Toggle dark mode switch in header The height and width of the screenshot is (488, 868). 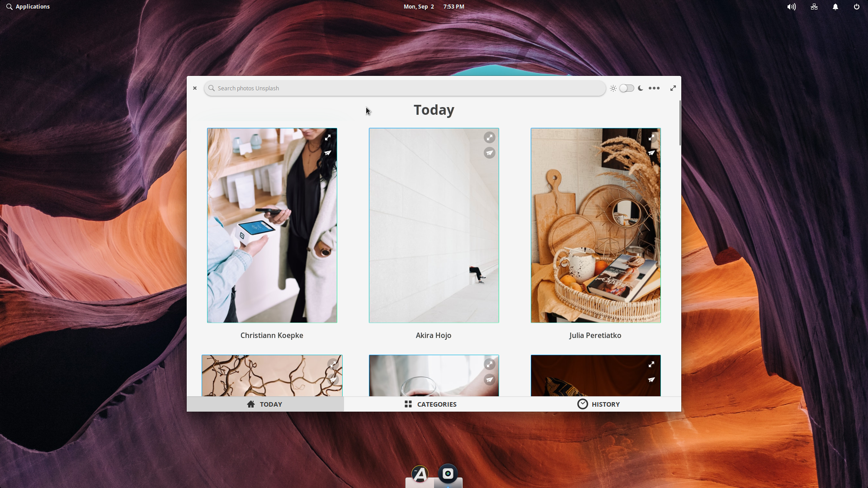pos(627,88)
